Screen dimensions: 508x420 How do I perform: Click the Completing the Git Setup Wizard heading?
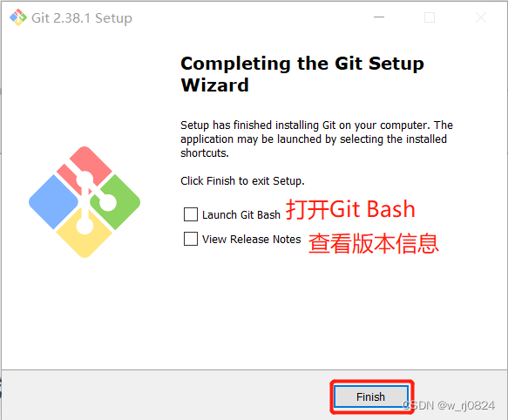[x=302, y=74]
